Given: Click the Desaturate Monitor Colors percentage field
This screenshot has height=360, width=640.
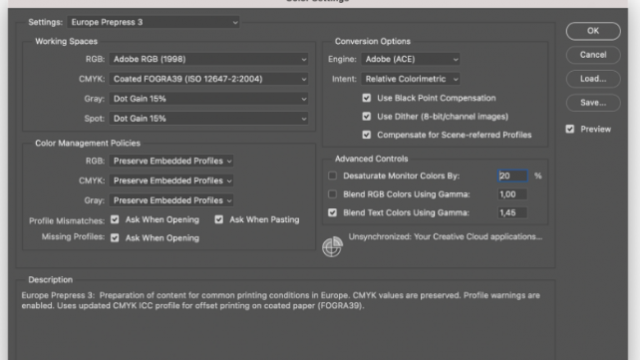Looking at the screenshot, I should tap(512, 176).
